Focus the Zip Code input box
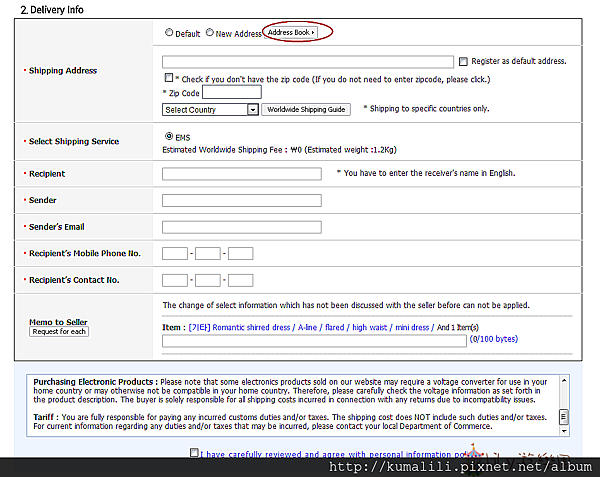This screenshot has height=477, width=600. (x=232, y=92)
